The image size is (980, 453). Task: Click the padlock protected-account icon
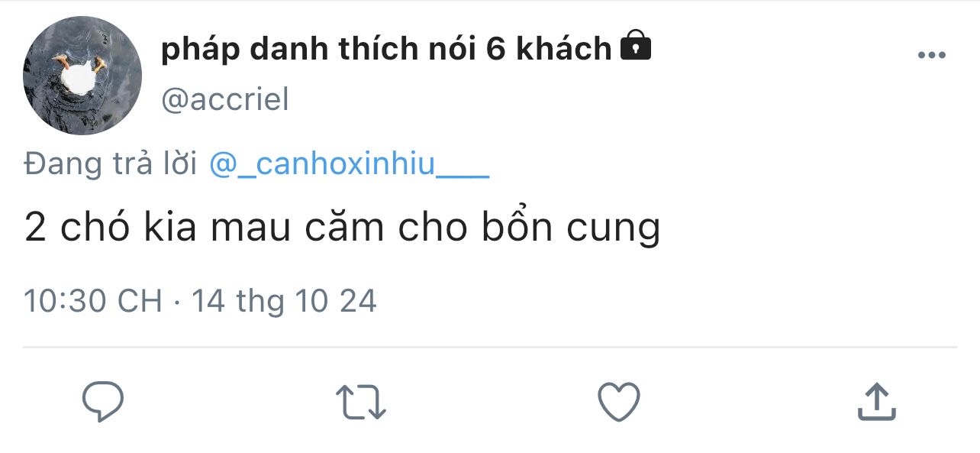636,46
